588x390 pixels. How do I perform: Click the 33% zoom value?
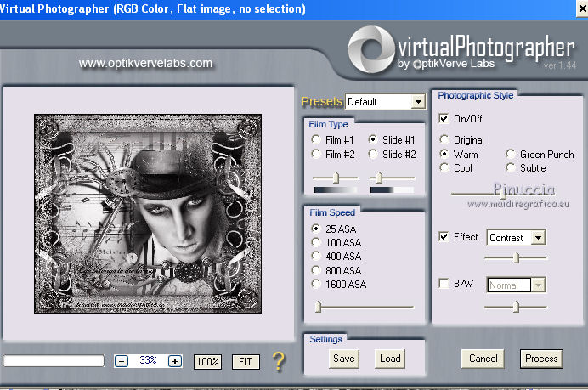148,360
